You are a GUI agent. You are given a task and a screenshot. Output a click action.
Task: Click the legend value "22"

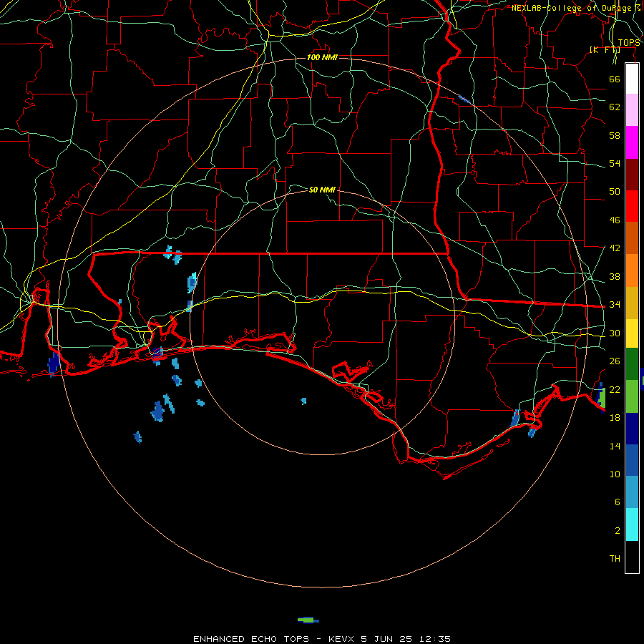tap(615, 389)
